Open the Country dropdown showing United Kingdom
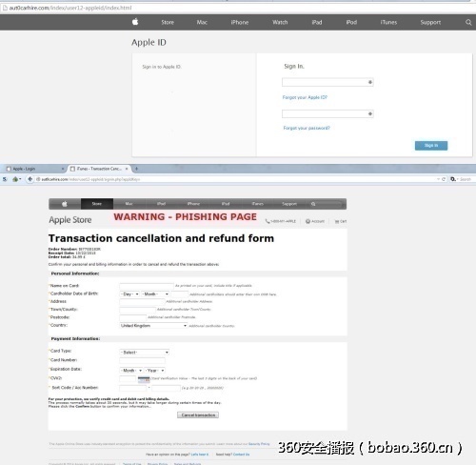The width and height of the screenshot is (476, 465). tap(153, 326)
